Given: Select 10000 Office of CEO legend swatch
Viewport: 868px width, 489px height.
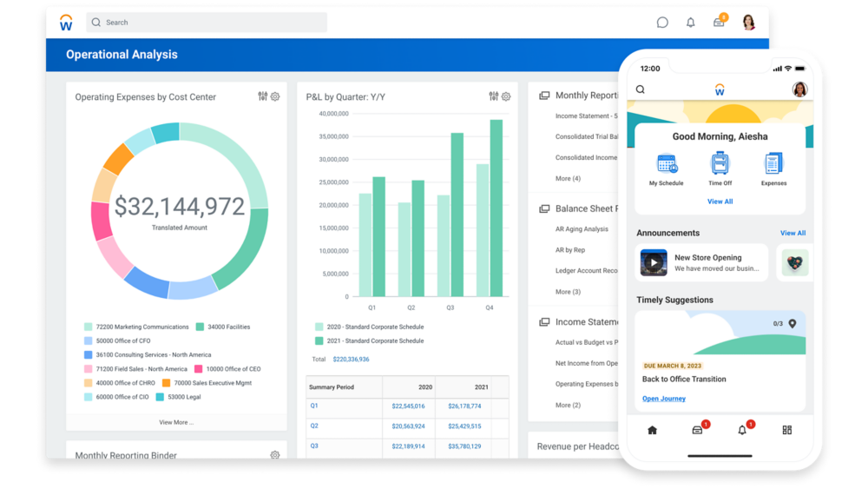Looking at the screenshot, I should [198, 369].
